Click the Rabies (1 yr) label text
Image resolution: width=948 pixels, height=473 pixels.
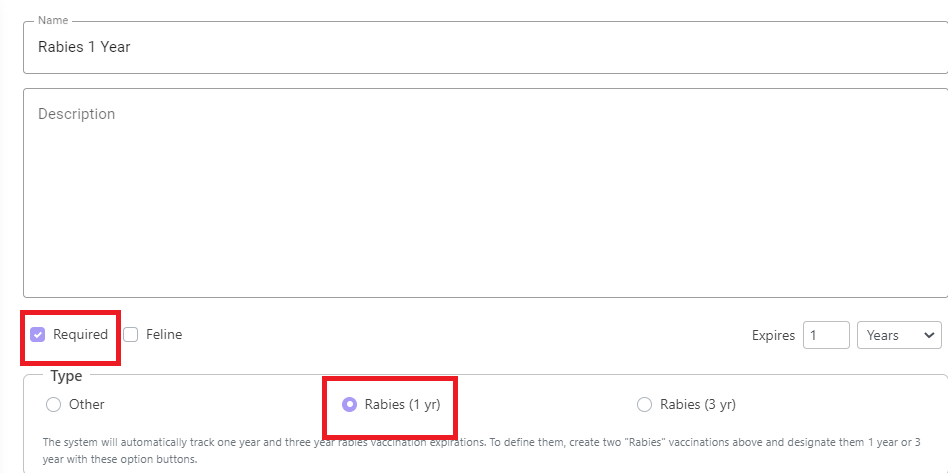point(403,405)
